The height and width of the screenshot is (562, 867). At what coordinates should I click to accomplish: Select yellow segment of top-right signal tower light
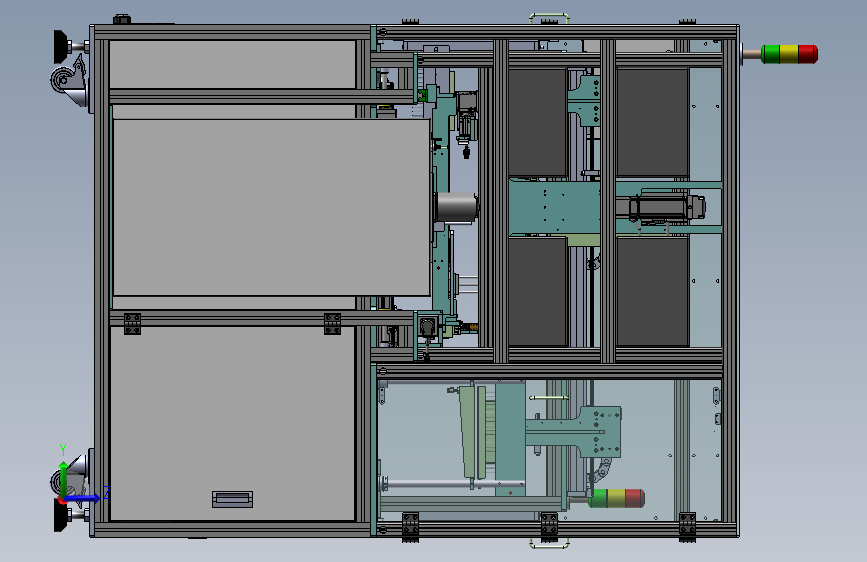(x=789, y=54)
